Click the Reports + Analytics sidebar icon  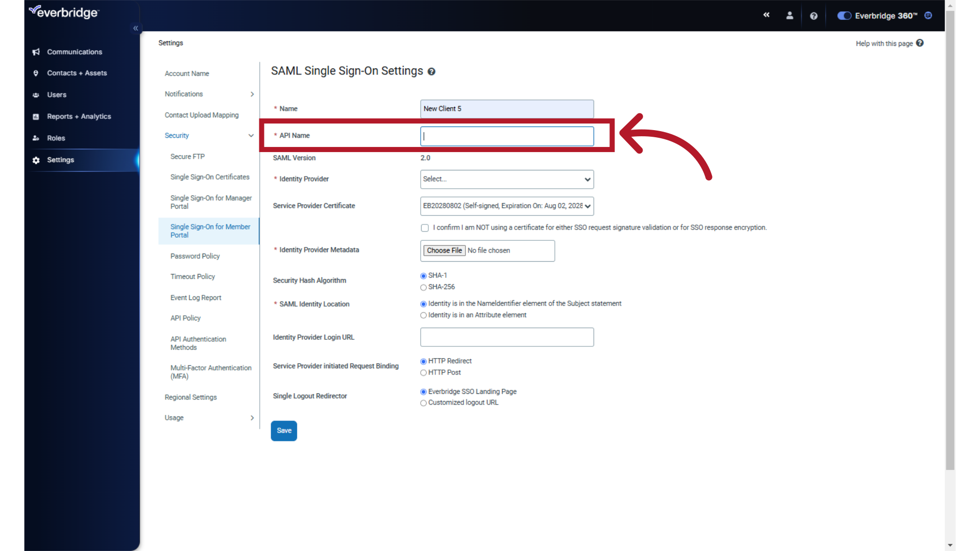click(36, 116)
